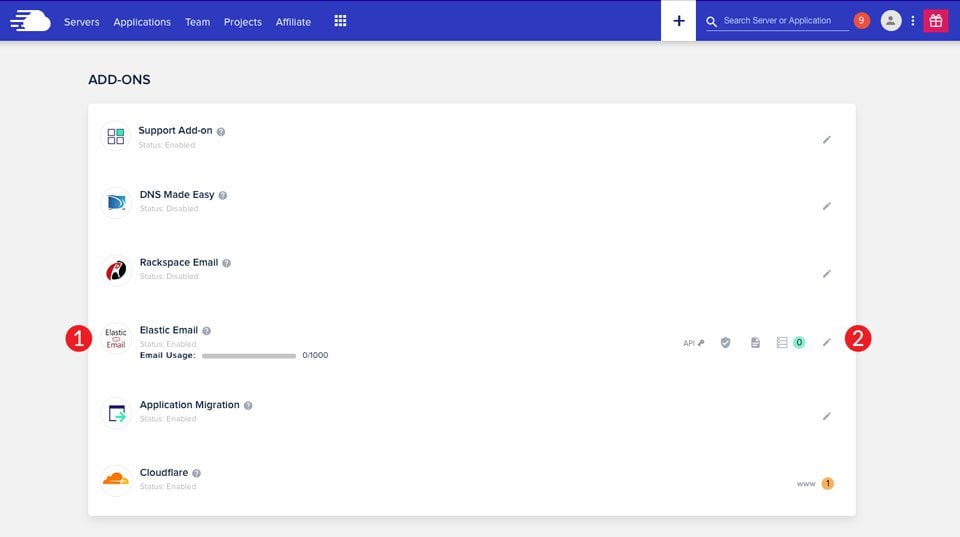Show help for Cloudflare
Screen dimensions: 960x537
(x=197, y=473)
